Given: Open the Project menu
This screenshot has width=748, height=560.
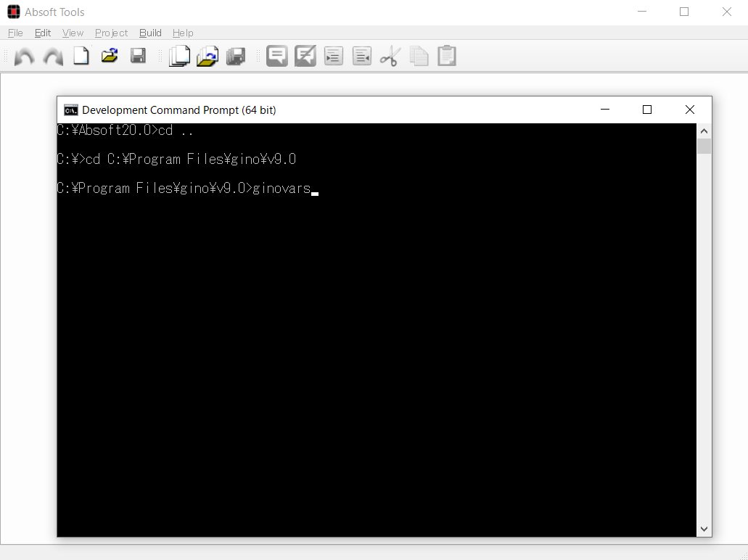Looking at the screenshot, I should 111,33.
